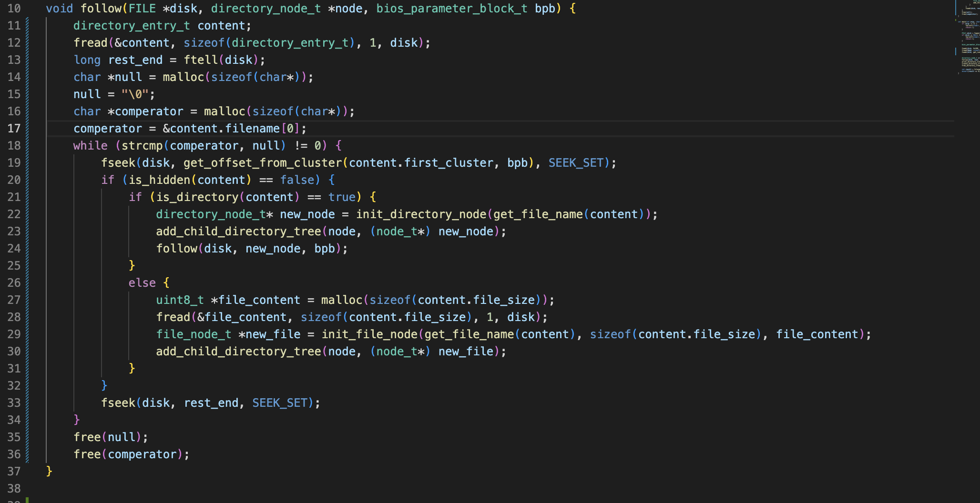Click the 'init_file_node' function call
Screen dimensions: 980x503
pyautogui.click(x=369, y=334)
